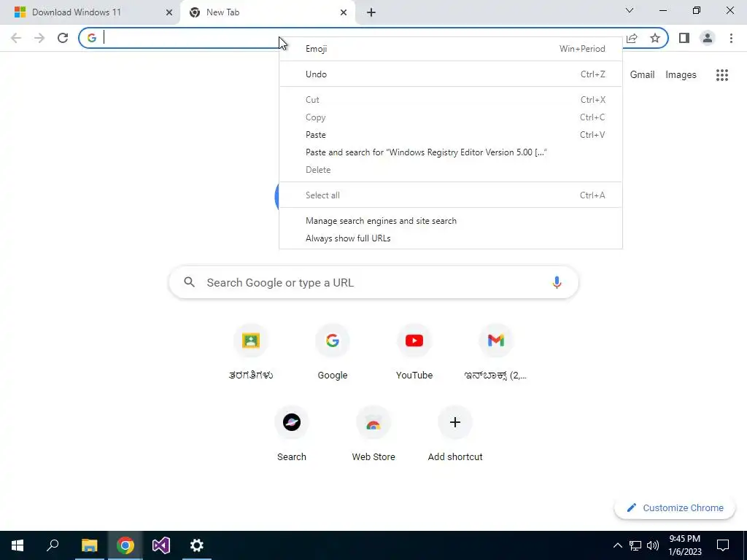The height and width of the screenshot is (560, 747).
Task: Open Settings gear on the taskbar
Action: pyautogui.click(x=197, y=545)
